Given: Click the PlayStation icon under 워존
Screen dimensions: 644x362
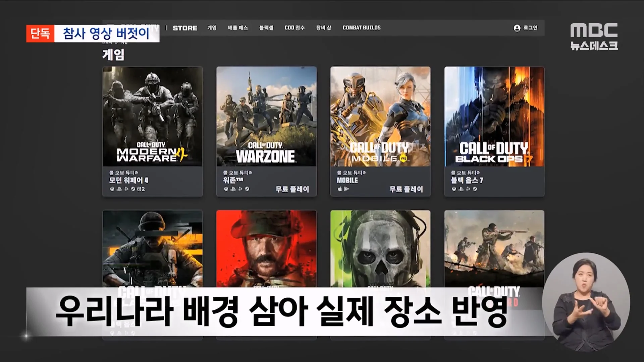Looking at the screenshot, I should point(233,189).
